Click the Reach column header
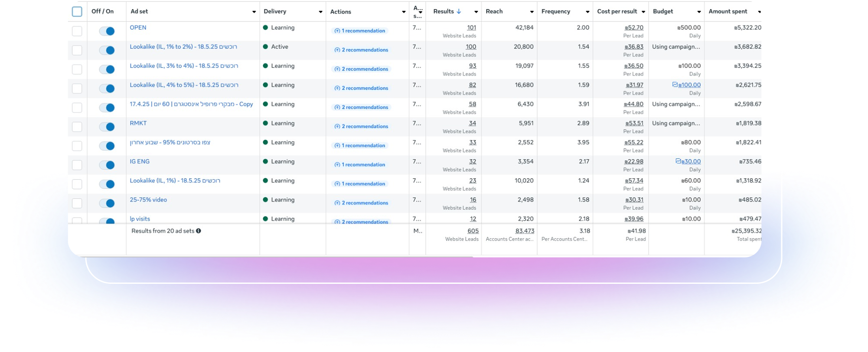Viewport: 868px width, 352px height. coord(494,11)
